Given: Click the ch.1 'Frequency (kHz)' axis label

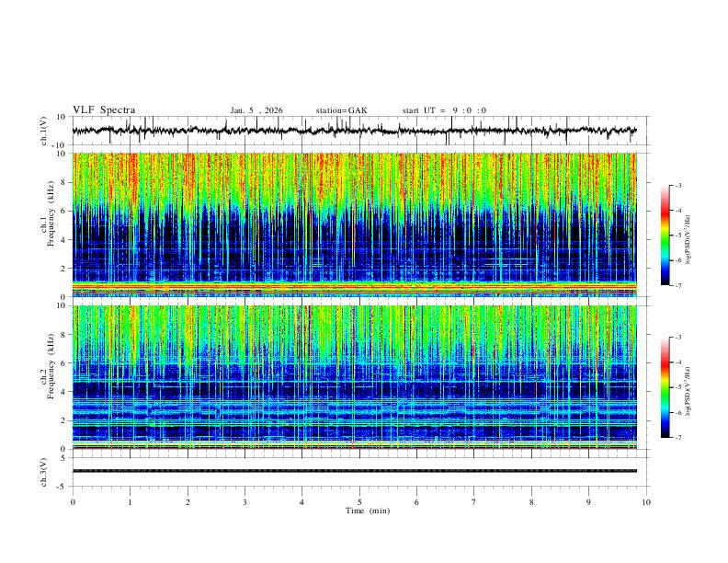Looking at the screenshot, I should click(51, 213).
